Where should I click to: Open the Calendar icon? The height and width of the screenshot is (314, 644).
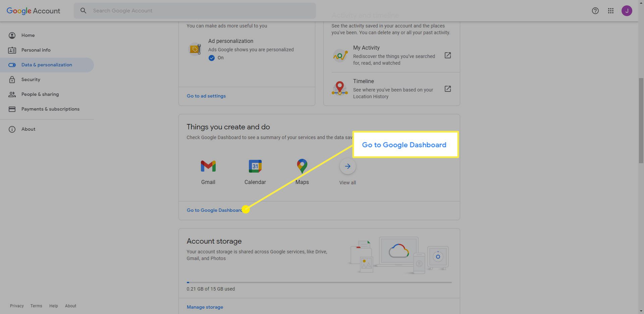255,166
